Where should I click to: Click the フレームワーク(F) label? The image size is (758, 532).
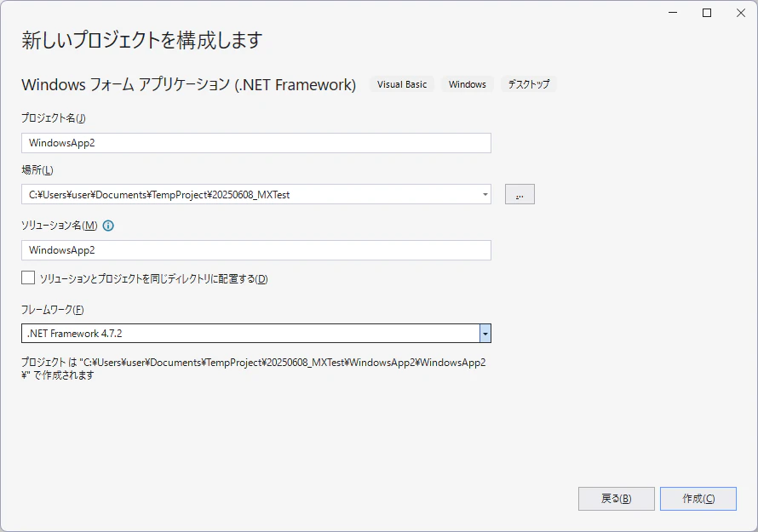click(53, 310)
